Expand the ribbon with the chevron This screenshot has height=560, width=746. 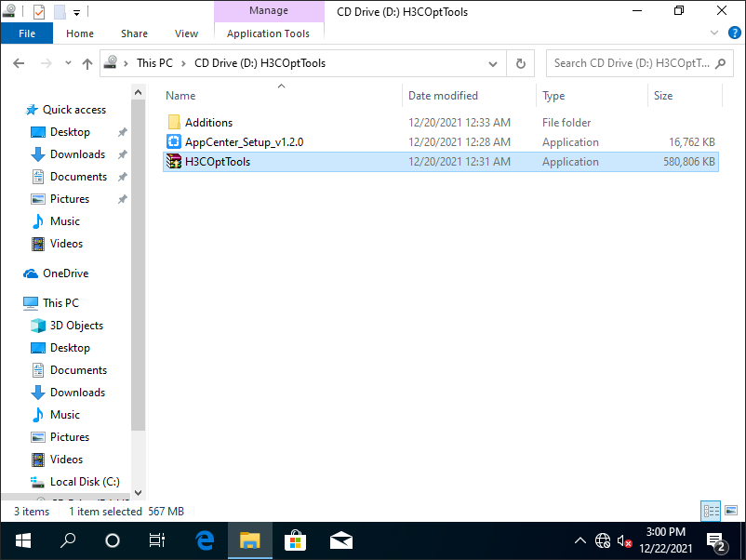tap(714, 33)
